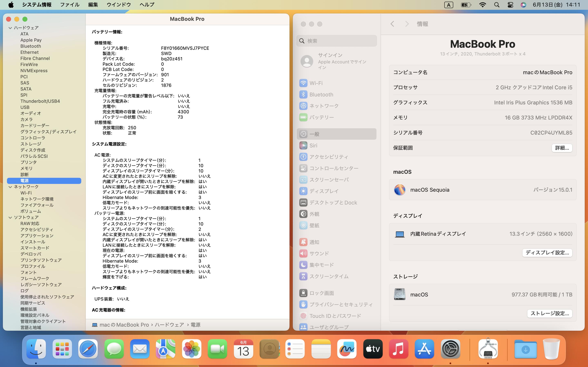Collapse the ネットワーク tree section
This screenshot has width=588, height=367.
click(10, 187)
